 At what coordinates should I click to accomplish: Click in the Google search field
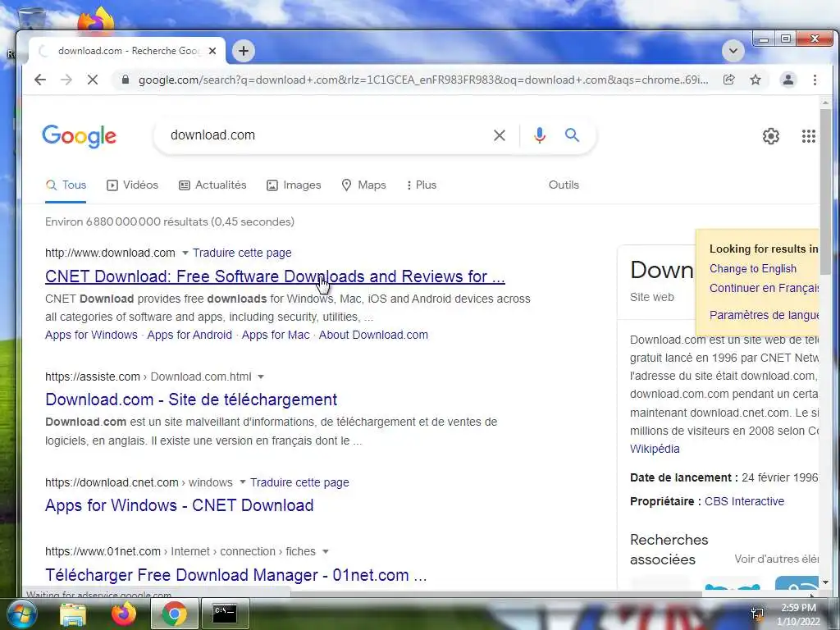point(326,135)
